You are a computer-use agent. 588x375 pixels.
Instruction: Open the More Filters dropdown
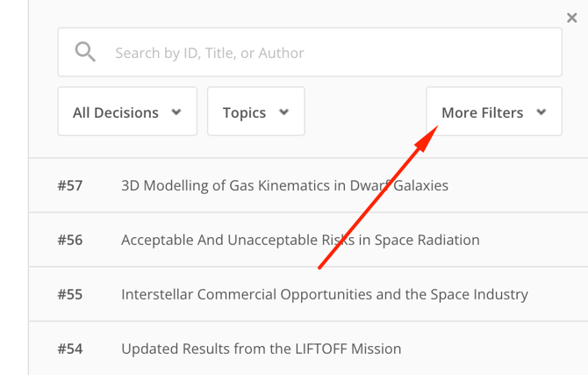point(493,112)
